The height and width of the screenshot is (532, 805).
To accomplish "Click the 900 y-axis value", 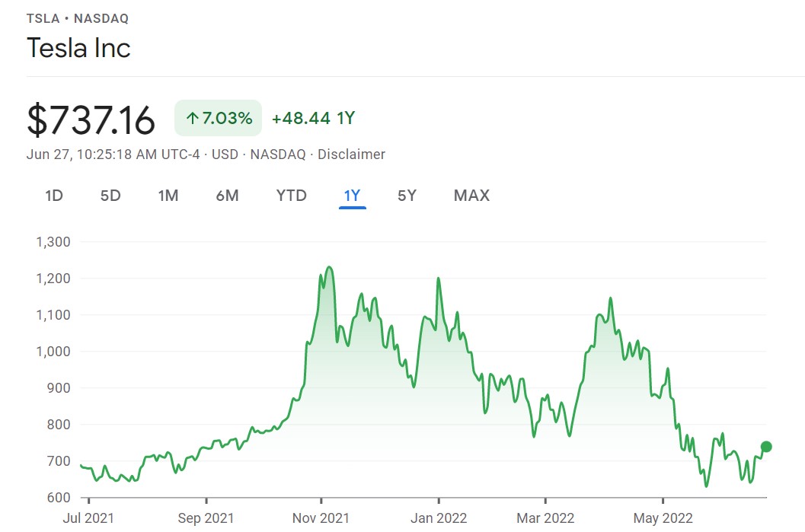I will (x=59, y=388).
